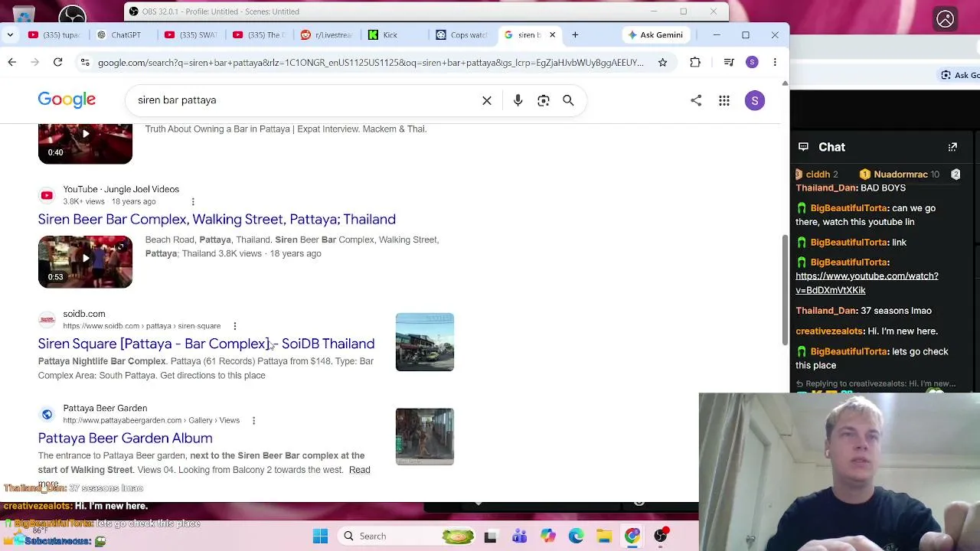Open the Pattaya Beer Garden photo thumbnail
This screenshot has height=551, width=980.
425,436
